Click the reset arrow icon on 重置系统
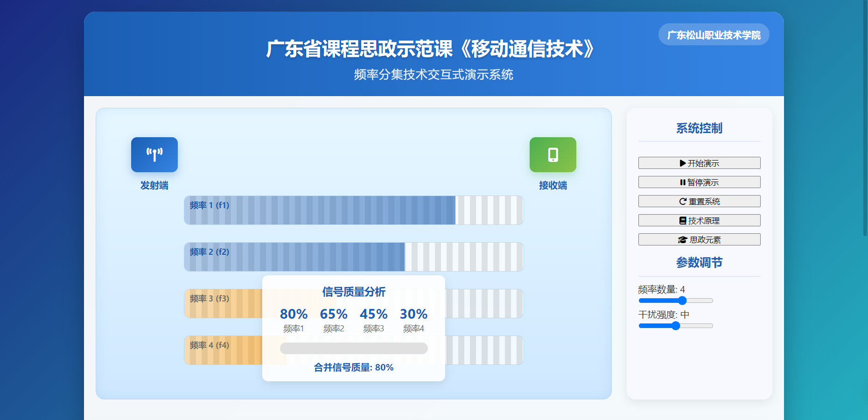The width and height of the screenshot is (868, 420). point(683,202)
